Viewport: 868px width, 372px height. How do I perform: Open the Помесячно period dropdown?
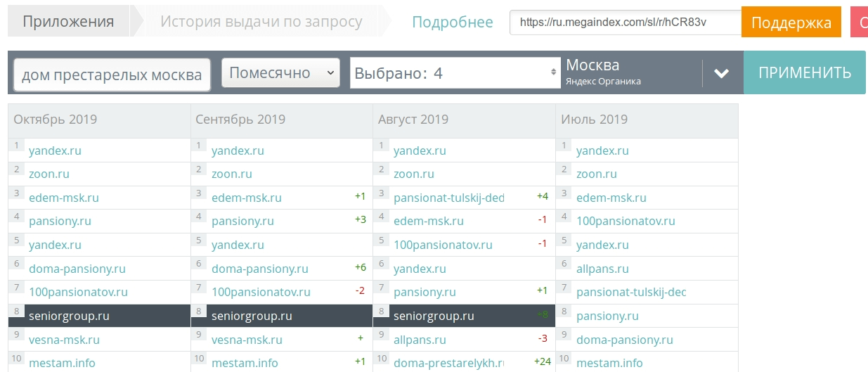tap(280, 72)
